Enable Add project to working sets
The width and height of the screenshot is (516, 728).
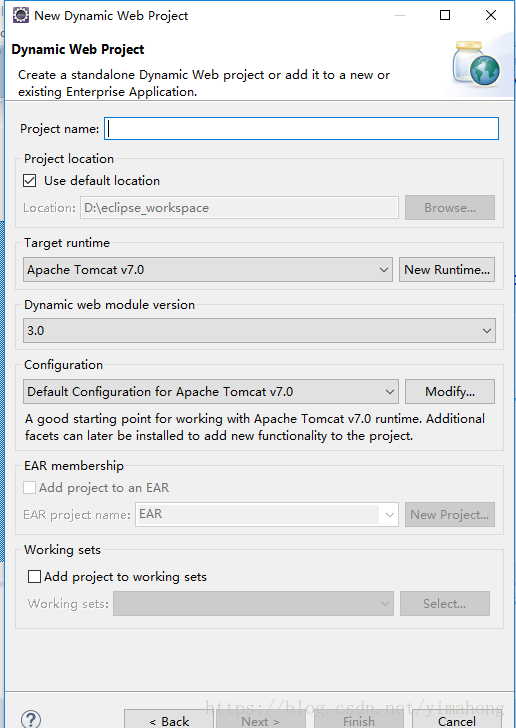(34, 577)
